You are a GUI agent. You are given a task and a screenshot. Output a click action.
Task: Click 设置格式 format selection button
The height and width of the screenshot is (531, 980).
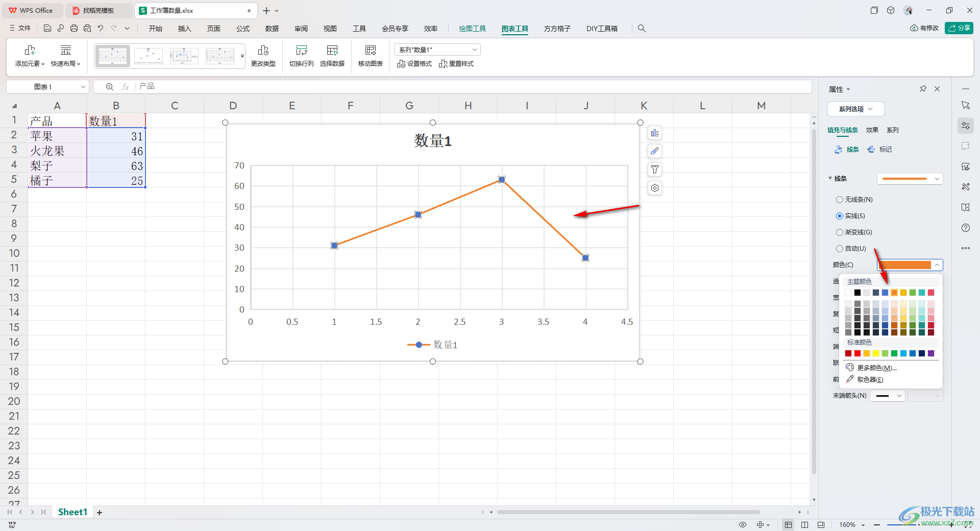[414, 64]
